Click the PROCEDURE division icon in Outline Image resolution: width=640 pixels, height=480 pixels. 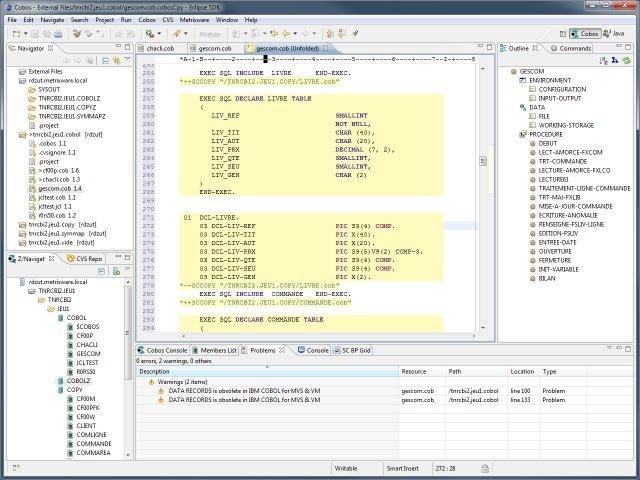point(524,133)
